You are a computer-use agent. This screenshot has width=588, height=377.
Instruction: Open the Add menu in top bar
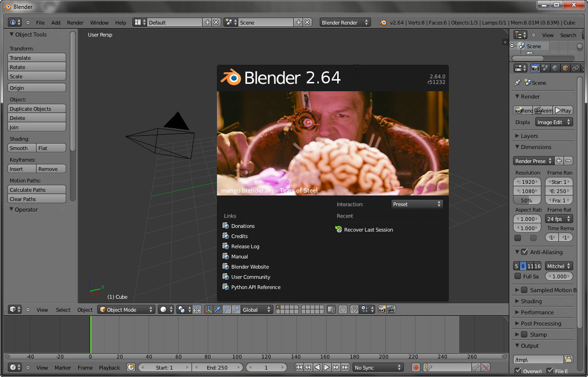[x=56, y=22]
